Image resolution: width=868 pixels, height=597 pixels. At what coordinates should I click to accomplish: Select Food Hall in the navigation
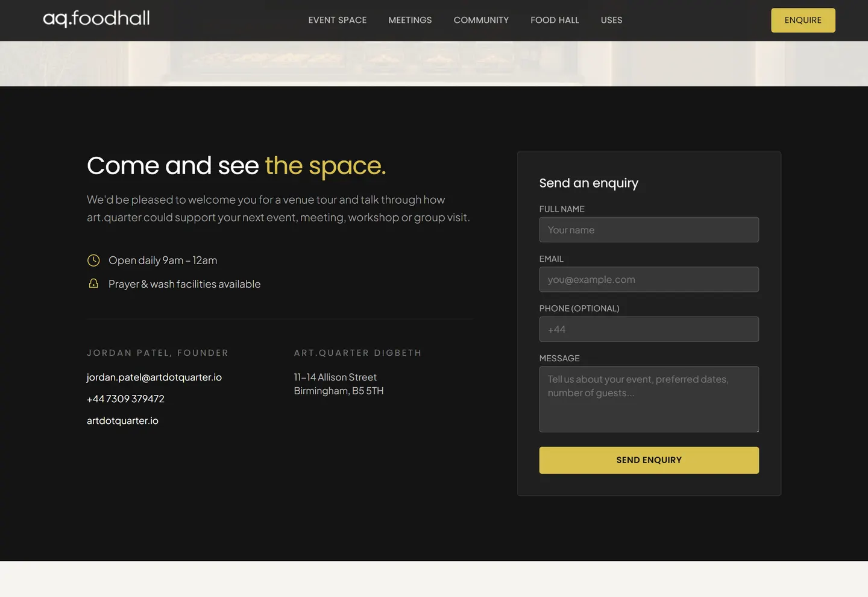pos(555,21)
